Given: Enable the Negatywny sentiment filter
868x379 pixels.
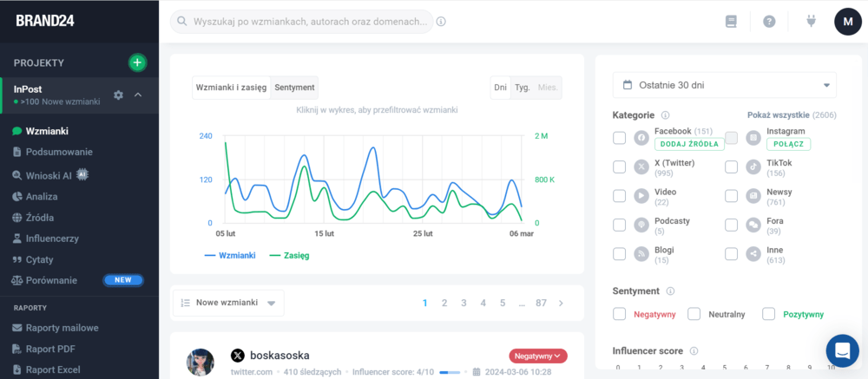Looking at the screenshot, I should [x=620, y=314].
